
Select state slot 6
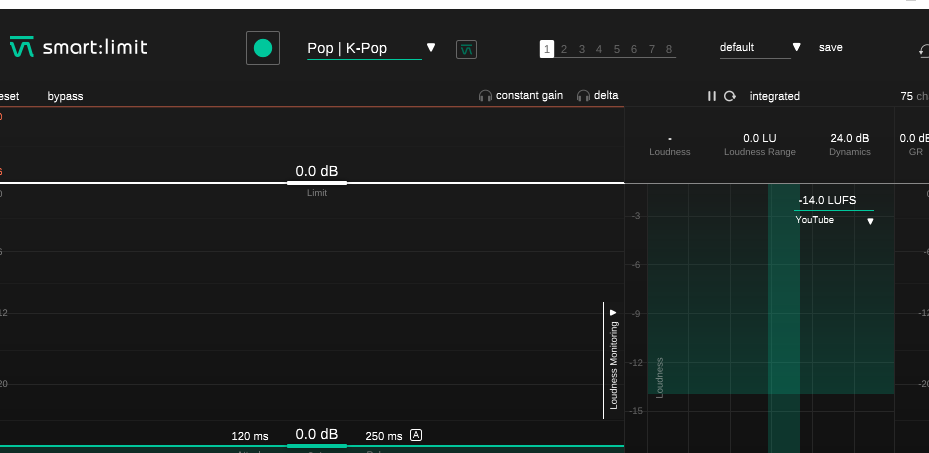click(634, 49)
